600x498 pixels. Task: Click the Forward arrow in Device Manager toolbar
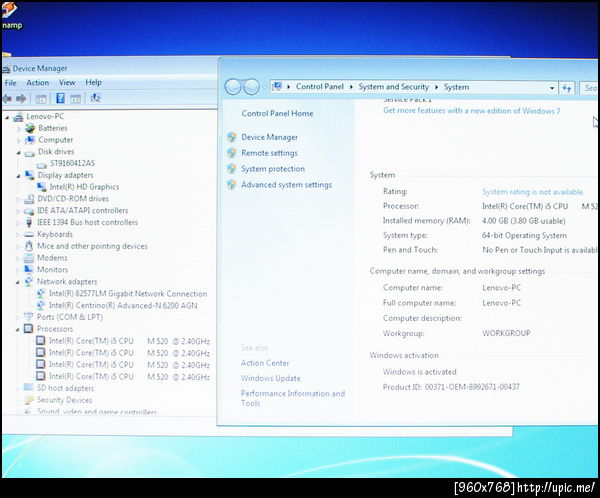21,99
